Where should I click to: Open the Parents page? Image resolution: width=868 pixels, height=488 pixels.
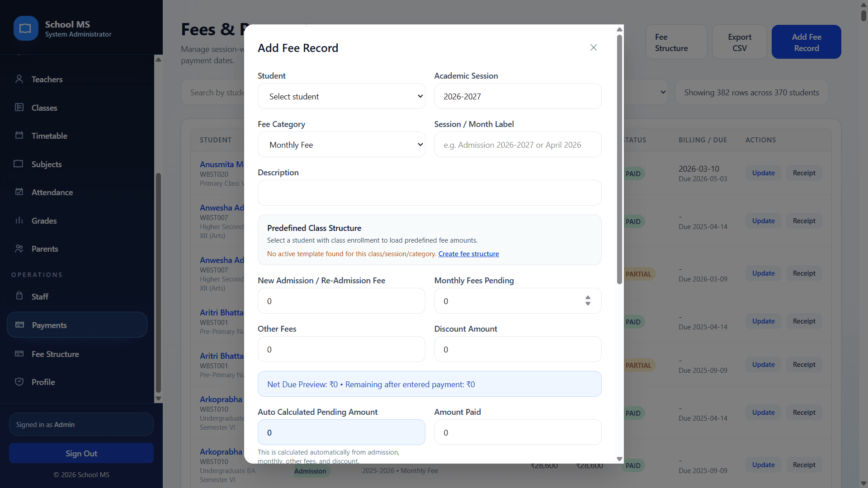pyautogui.click(x=45, y=249)
